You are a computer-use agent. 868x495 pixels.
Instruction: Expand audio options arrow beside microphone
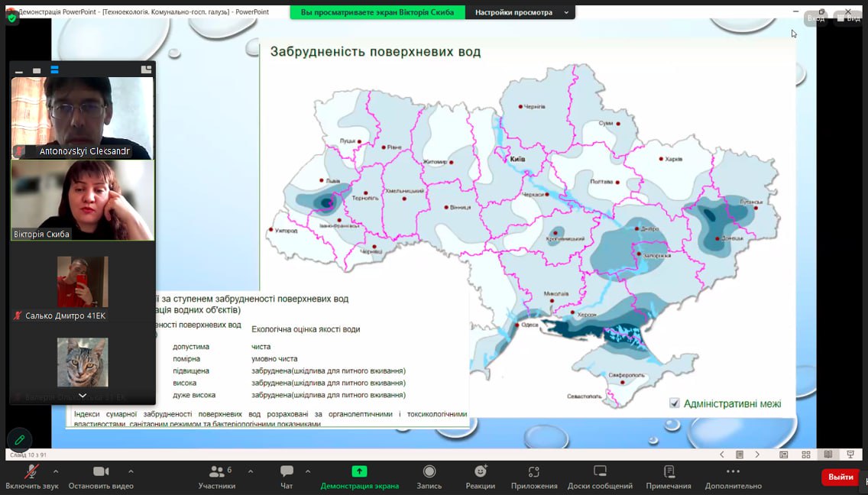tap(56, 472)
